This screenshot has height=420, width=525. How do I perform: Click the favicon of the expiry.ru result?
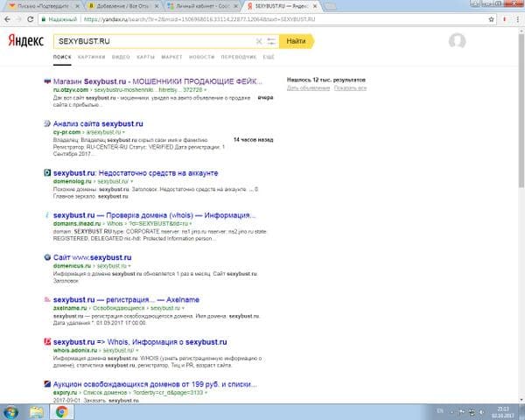(47, 384)
